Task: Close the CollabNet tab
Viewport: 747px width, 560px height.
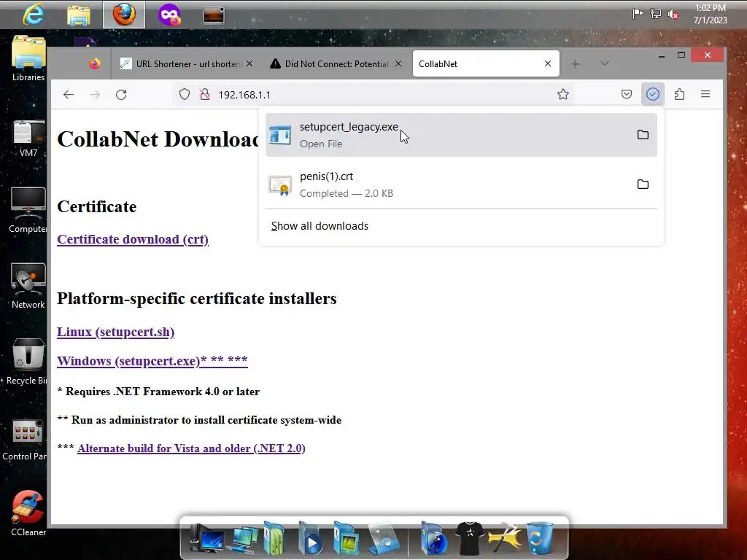Action: [x=548, y=64]
